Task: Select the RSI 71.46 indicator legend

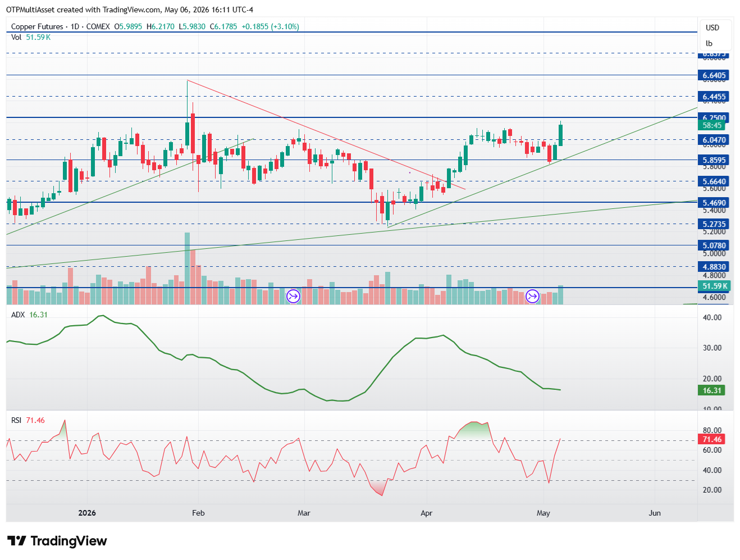Action: point(28,420)
